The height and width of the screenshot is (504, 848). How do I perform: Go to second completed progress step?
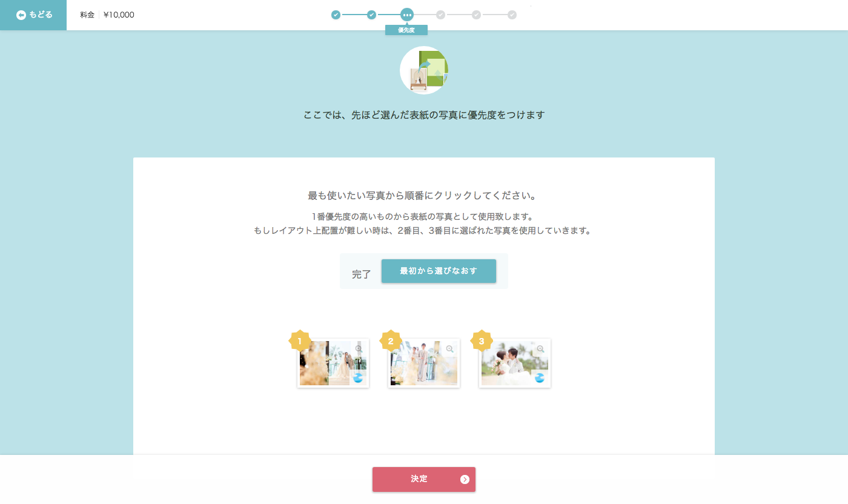[372, 15]
